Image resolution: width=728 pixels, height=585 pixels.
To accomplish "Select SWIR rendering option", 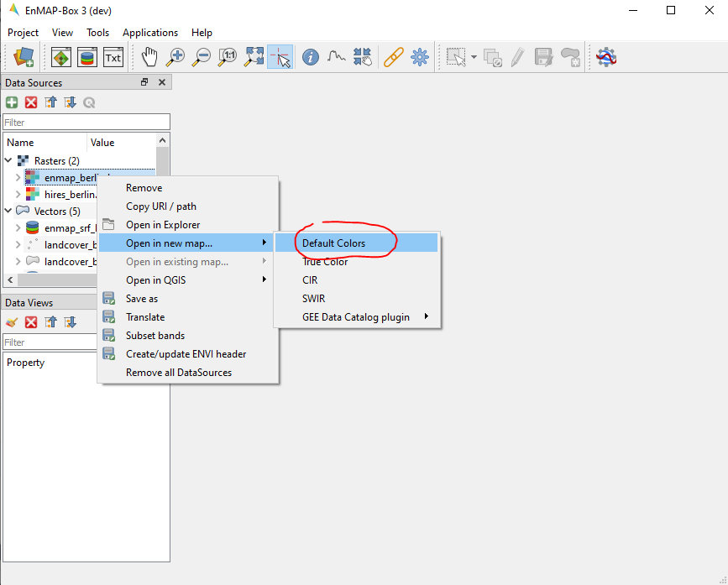I will pyautogui.click(x=356, y=299).
